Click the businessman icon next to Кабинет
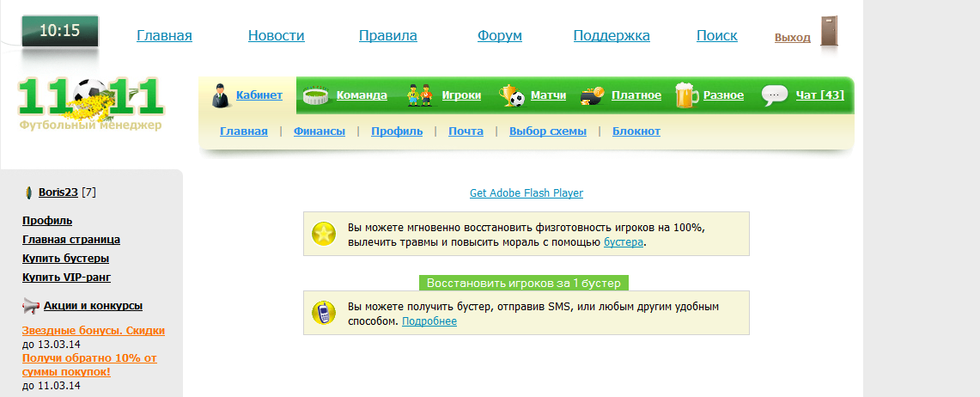The height and width of the screenshot is (397, 980). (220, 95)
